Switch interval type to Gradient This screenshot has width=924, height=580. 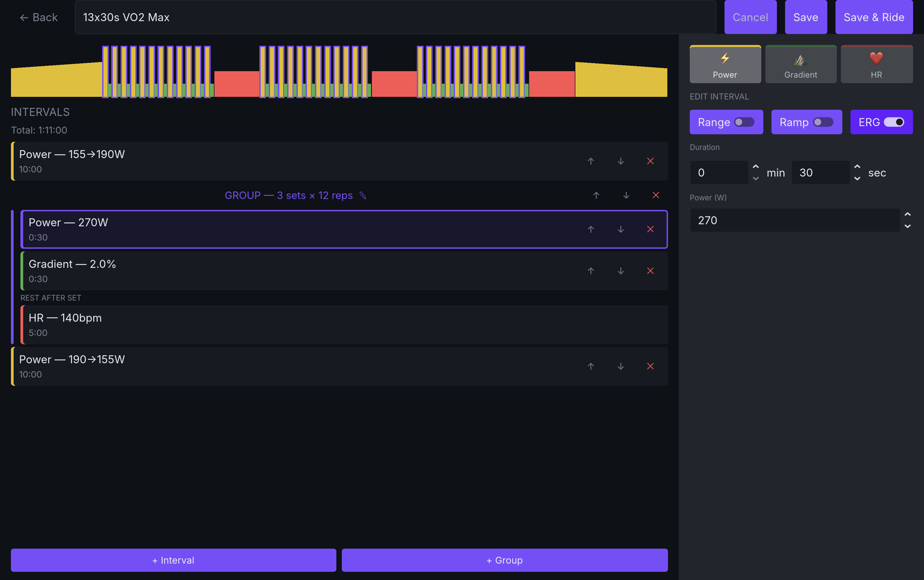click(801, 64)
